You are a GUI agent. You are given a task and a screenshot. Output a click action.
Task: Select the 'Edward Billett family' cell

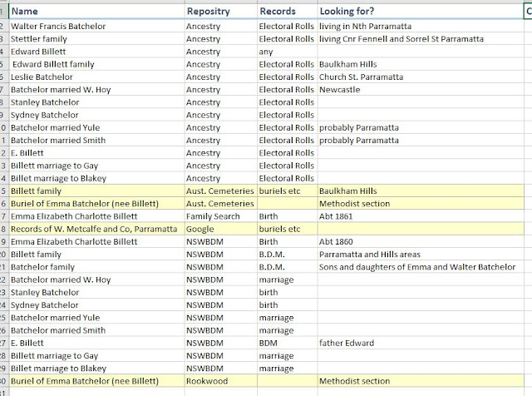click(x=96, y=64)
